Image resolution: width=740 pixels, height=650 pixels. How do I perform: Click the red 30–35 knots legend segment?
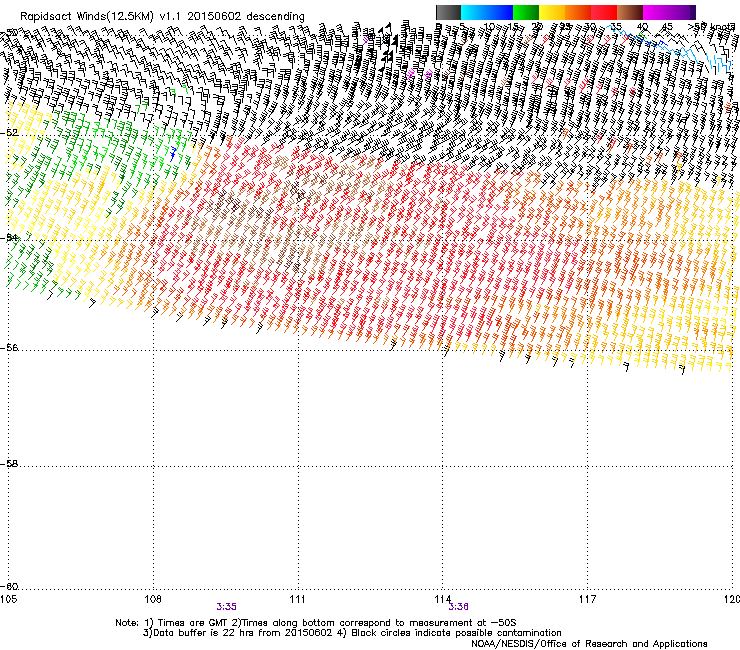click(604, 12)
